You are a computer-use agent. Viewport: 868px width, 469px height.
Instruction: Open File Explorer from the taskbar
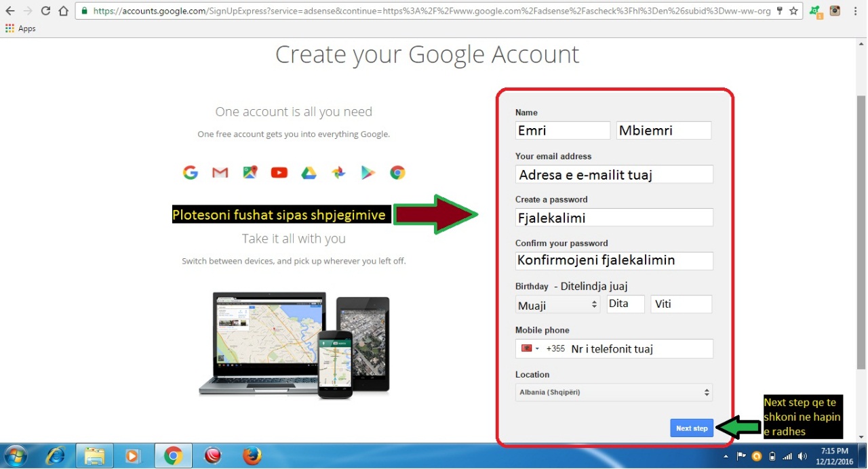94,456
